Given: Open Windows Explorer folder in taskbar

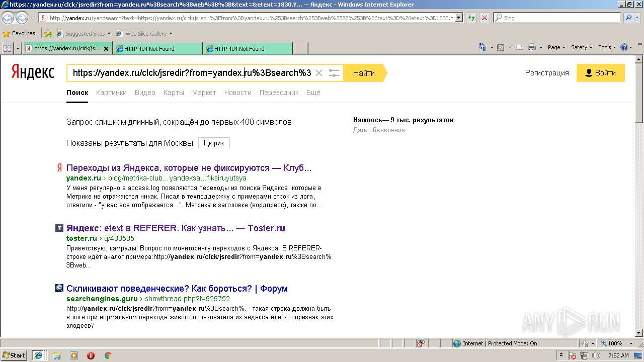Looking at the screenshot, I should (x=57, y=355).
